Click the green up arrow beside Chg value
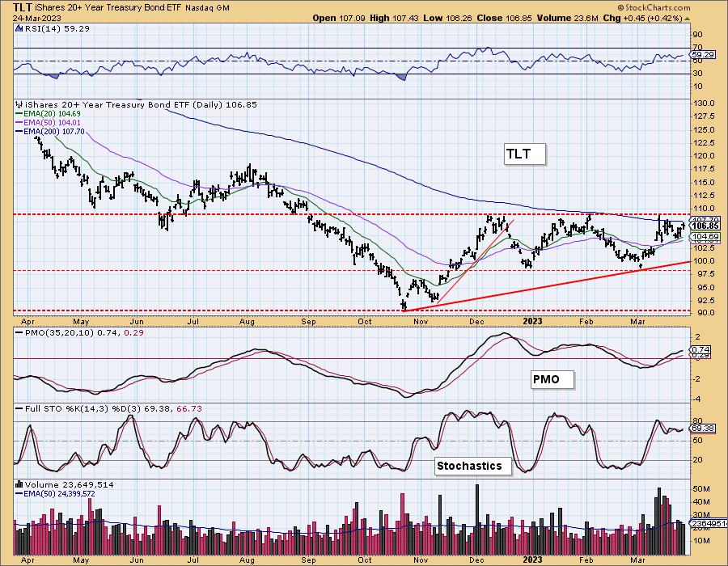 pos(688,19)
